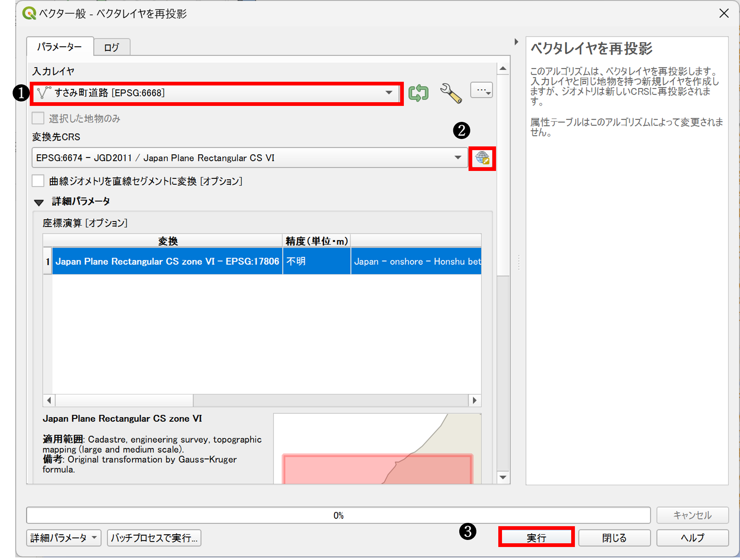740x560 pixels.
Task: Toggle 選択した地物のみ checkbox
Action: click(38, 119)
